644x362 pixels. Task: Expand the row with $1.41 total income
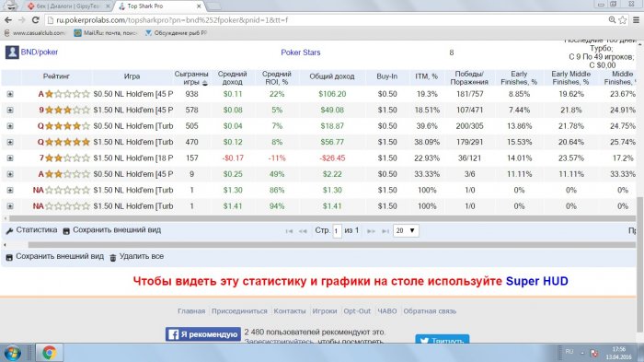pyautogui.click(x=10, y=206)
